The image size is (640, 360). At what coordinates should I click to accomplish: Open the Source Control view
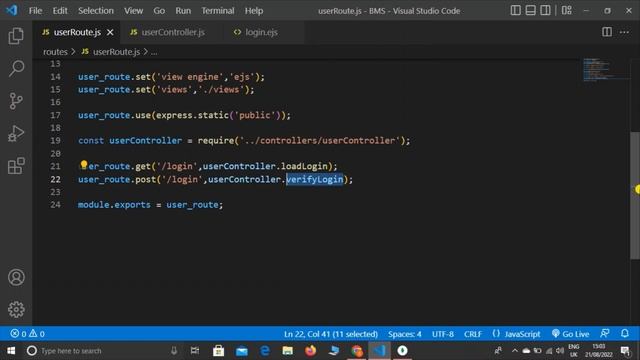pyautogui.click(x=16, y=101)
